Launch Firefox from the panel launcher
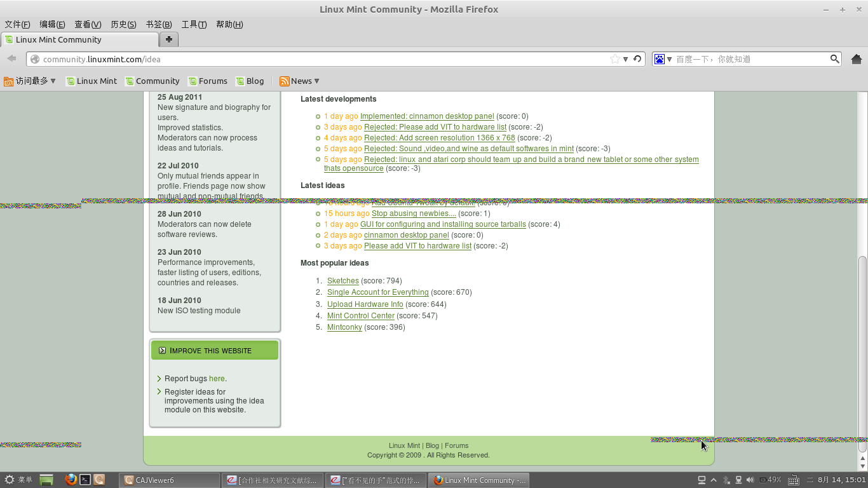 pyautogui.click(x=71, y=480)
